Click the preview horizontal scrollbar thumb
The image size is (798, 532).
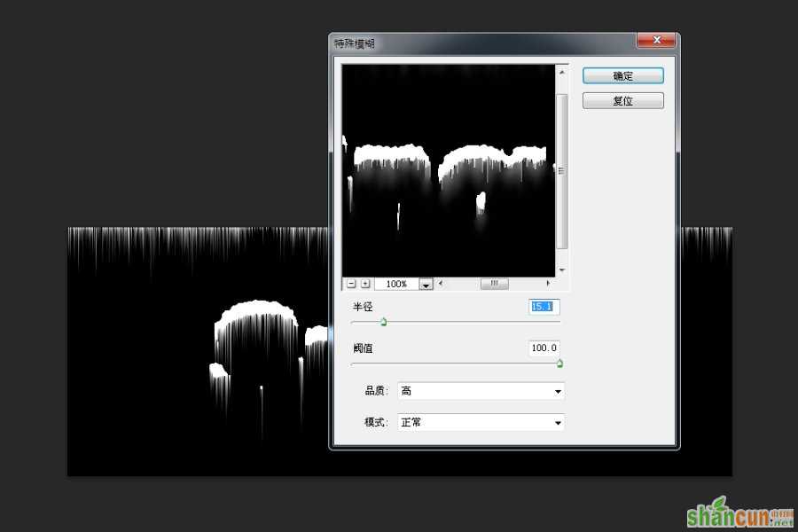(494, 283)
